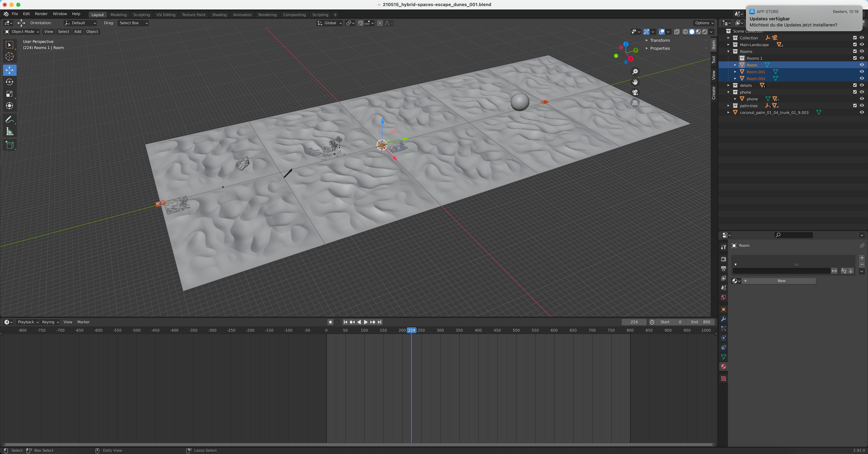The width and height of the screenshot is (868, 454).
Task: Play animation forward button
Action: pyautogui.click(x=366, y=322)
